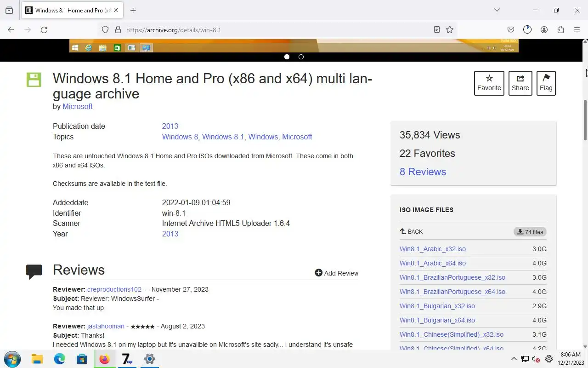Open Windows Start button
Screen dimensions: 588x368
[12, 359]
